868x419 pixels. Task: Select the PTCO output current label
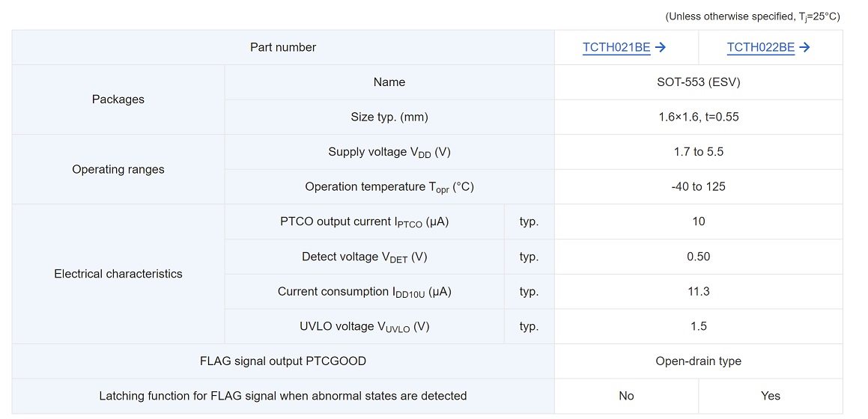(x=365, y=221)
